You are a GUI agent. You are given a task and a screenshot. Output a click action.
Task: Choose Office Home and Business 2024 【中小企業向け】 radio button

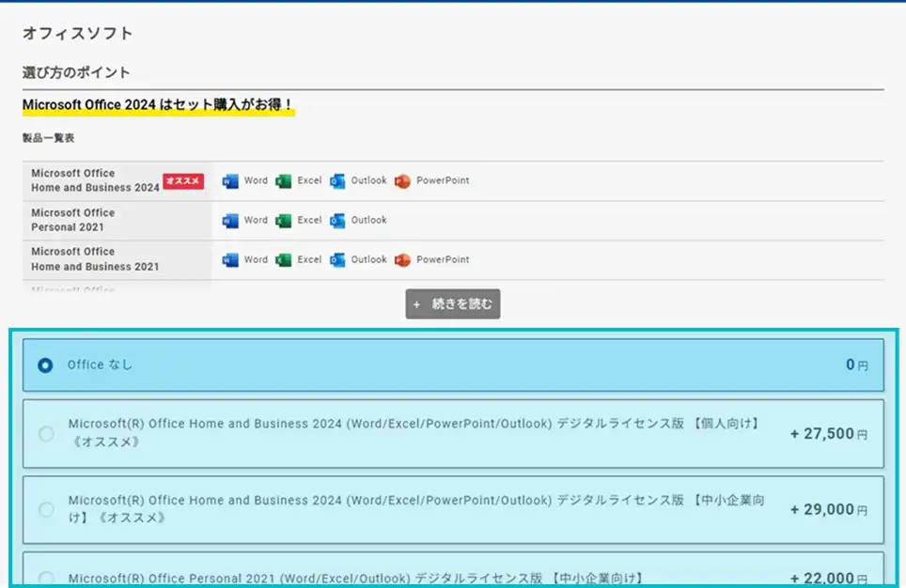point(46,509)
